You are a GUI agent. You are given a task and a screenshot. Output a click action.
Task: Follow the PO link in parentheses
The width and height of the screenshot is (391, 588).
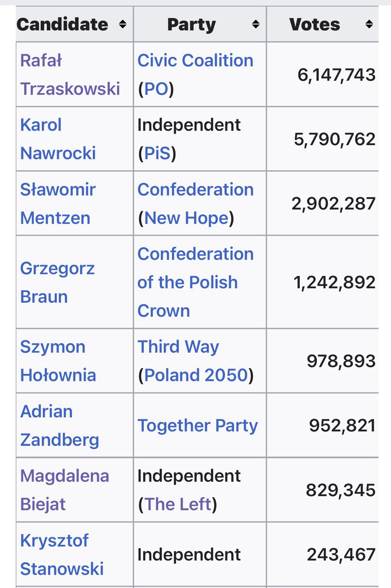coord(156,89)
